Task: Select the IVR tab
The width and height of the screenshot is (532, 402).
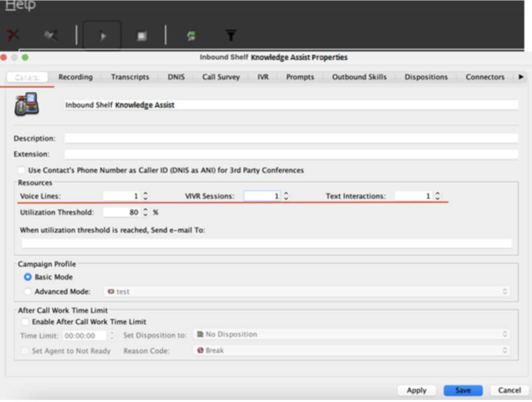Action: coord(263,77)
